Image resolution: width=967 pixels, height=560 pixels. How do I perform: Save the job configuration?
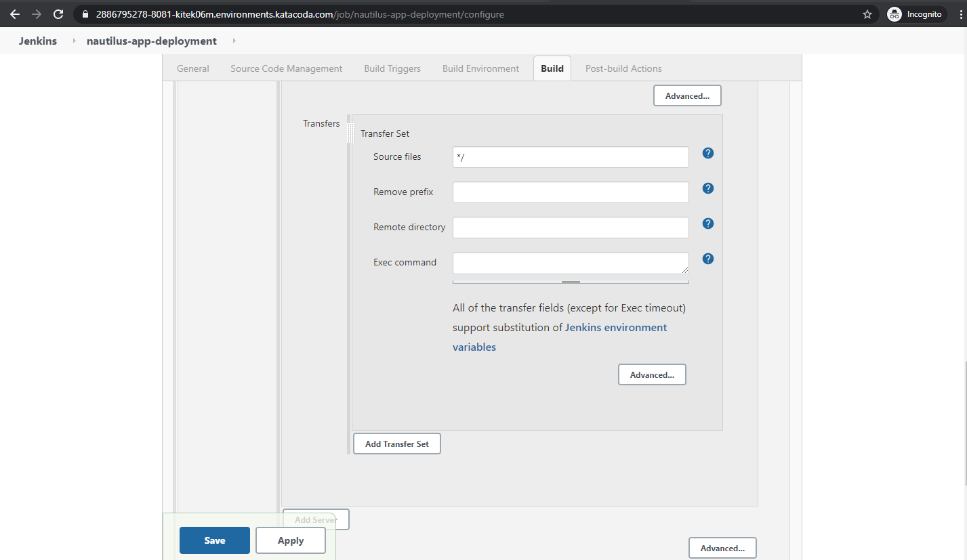[214, 540]
